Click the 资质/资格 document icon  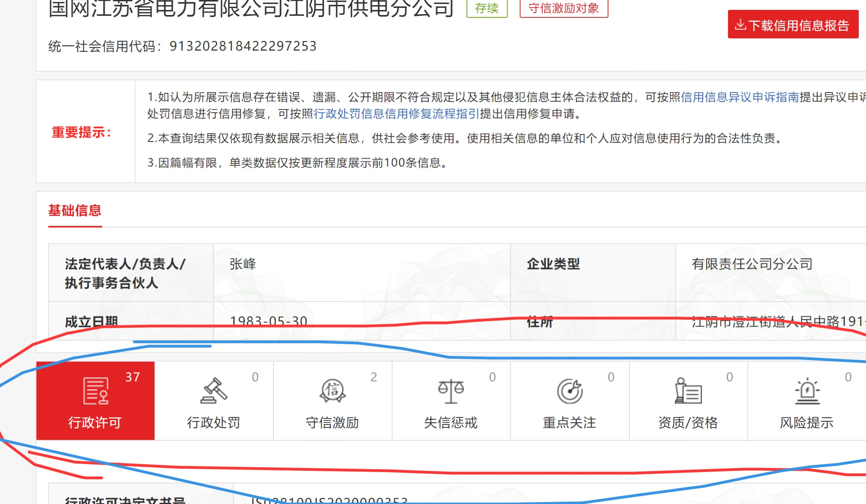[688, 391]
